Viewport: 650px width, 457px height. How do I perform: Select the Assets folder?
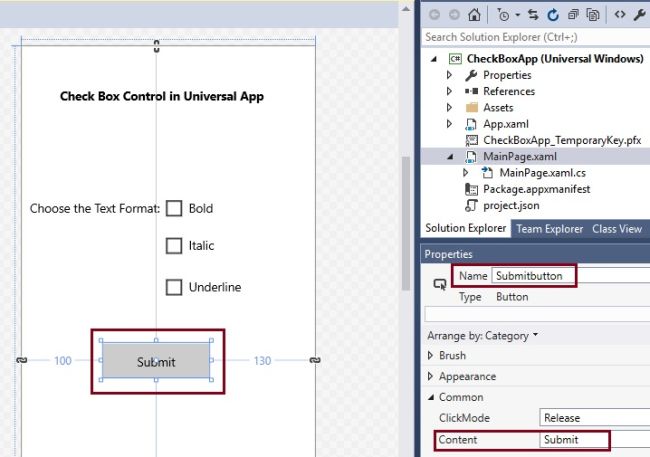(x=498, y=107)
